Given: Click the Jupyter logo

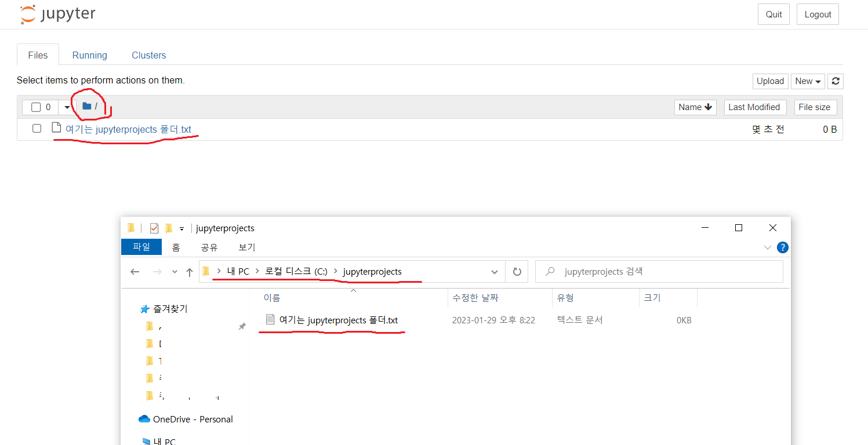Looking at the screenshot, I should click(x=57, y=14).
